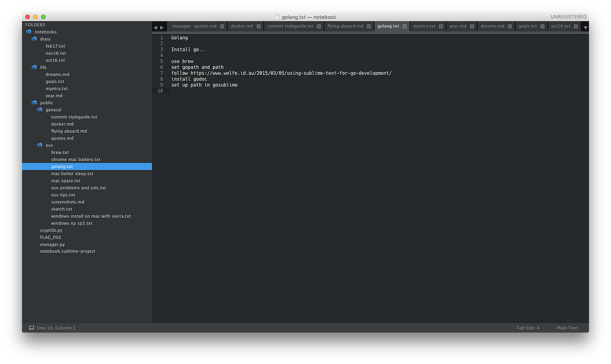Select golang.txt in the sidebar
Viewport: 611px width, 364px height.
62,166
